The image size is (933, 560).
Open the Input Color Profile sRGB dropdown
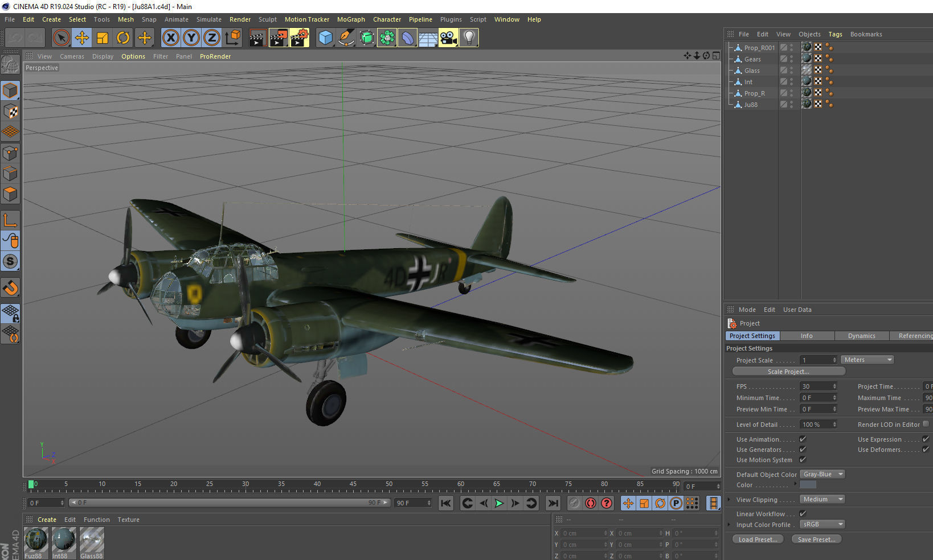822,524
